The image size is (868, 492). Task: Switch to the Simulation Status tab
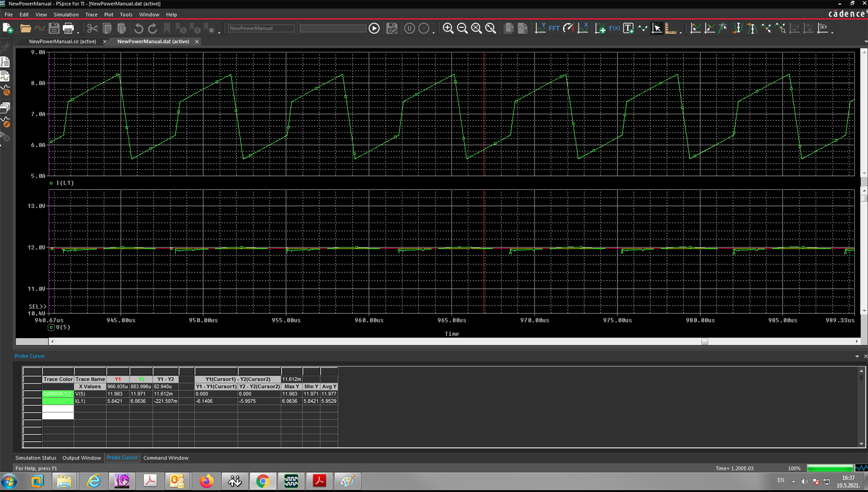tap(36, 458)
